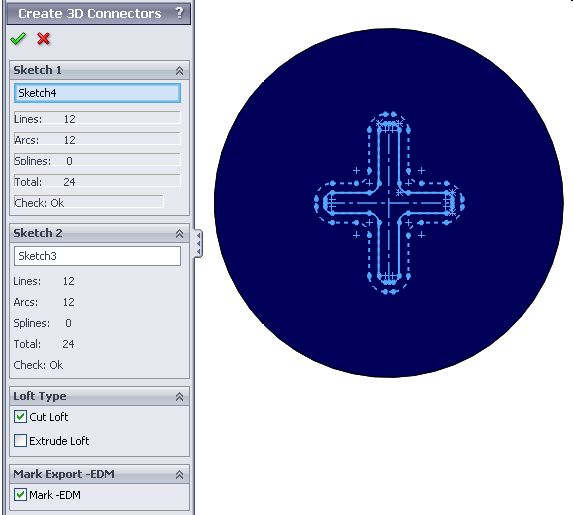Open help via the question mark icon
The width and height of the screenshot is (573, 515).
tap(179, 13)
